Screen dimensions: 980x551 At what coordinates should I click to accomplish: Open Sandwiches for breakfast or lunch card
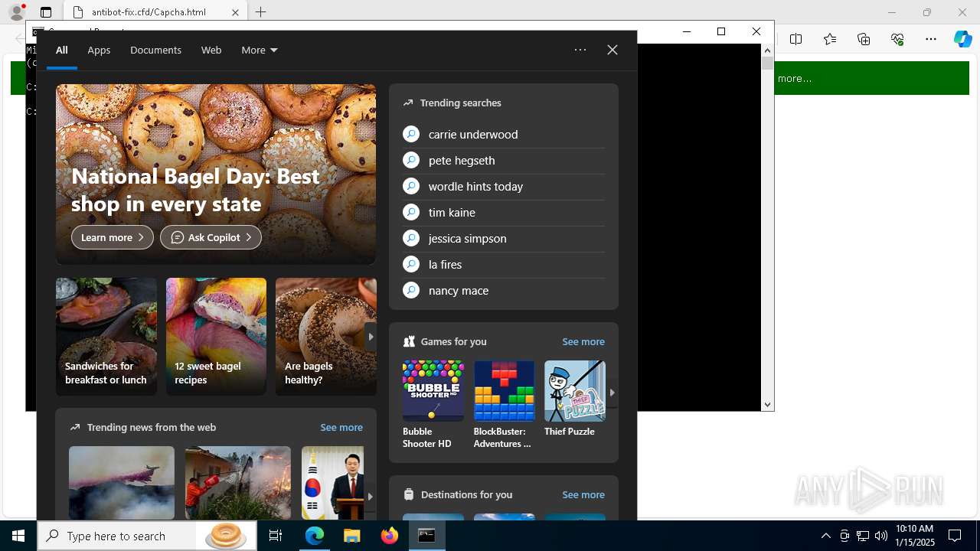click(106, 337)
